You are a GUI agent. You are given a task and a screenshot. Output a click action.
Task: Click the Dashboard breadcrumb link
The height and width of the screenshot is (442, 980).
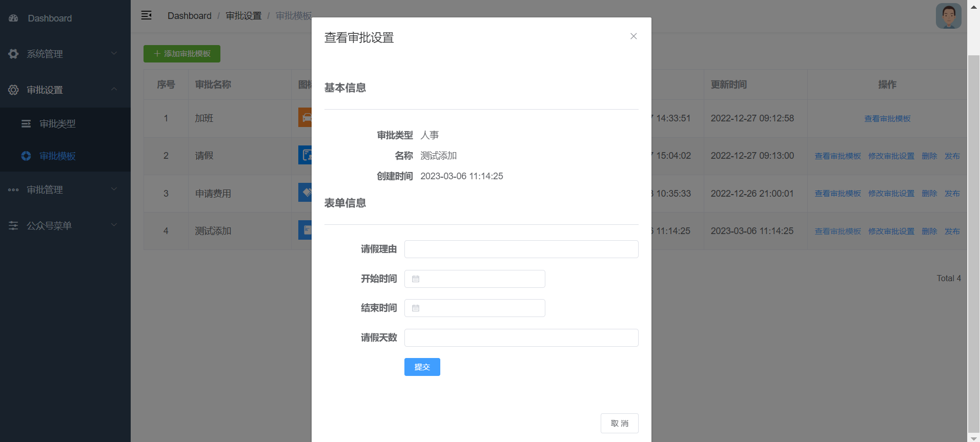pos(189,16)
